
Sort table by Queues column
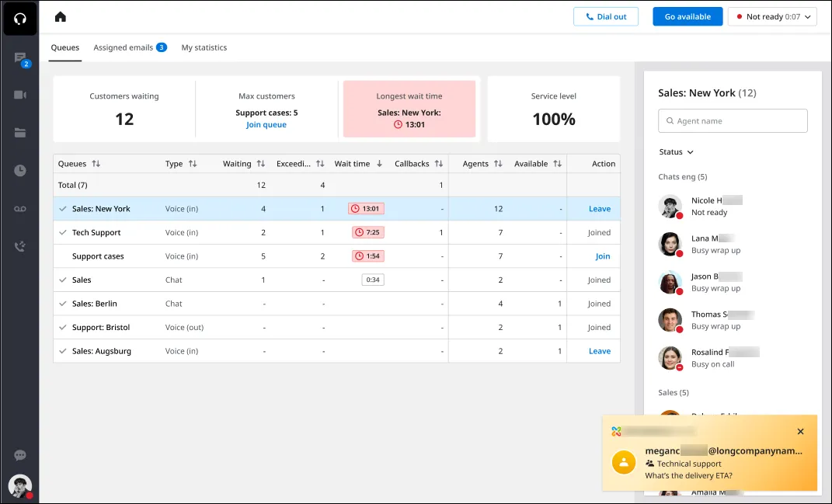coord(96,164)
